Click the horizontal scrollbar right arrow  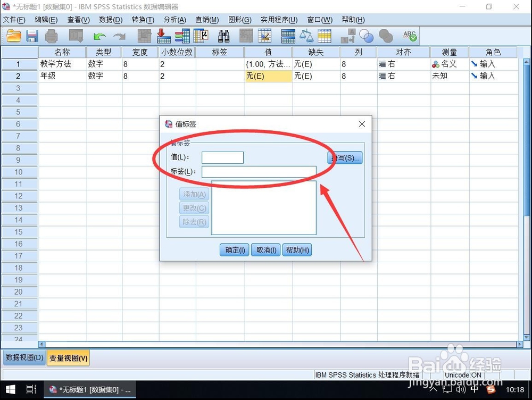520,344
